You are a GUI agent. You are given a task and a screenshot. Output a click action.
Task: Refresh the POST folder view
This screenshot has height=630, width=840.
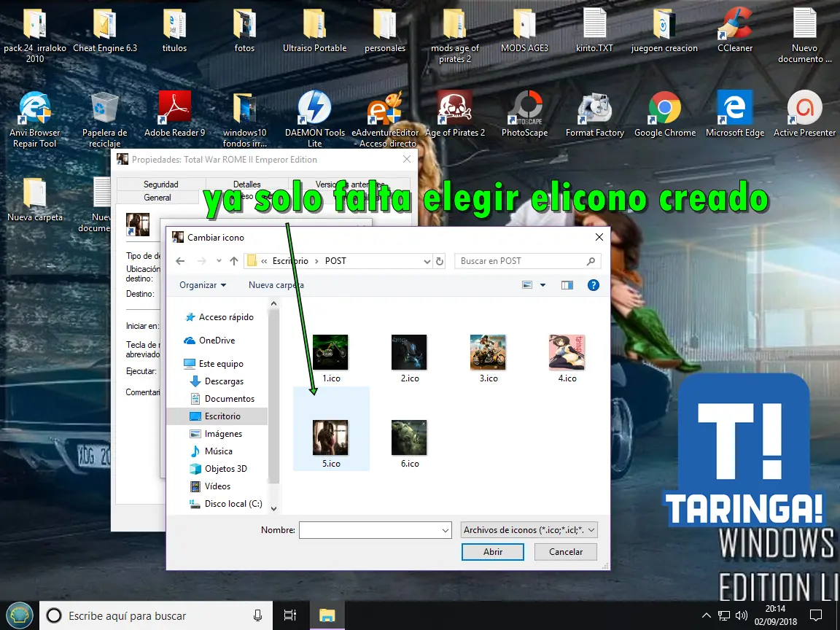click(x=440, y=262)
